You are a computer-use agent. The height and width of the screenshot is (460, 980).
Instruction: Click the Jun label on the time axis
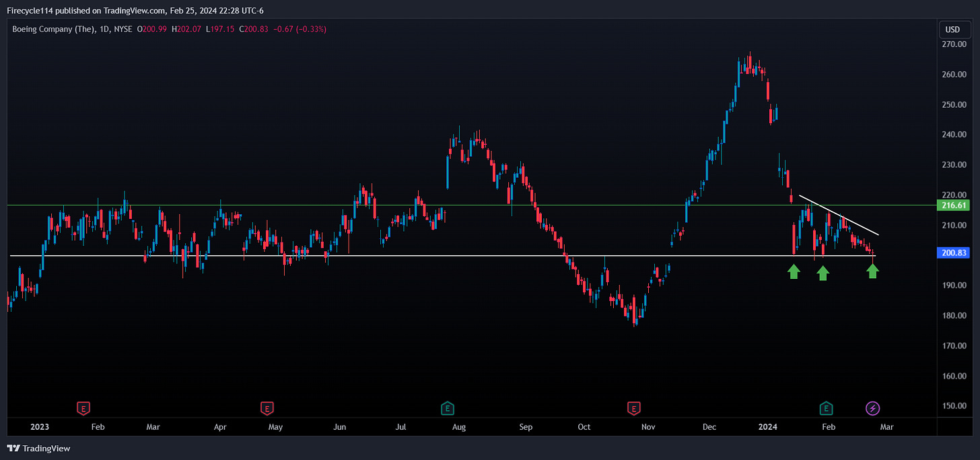(x=340, y=427)
